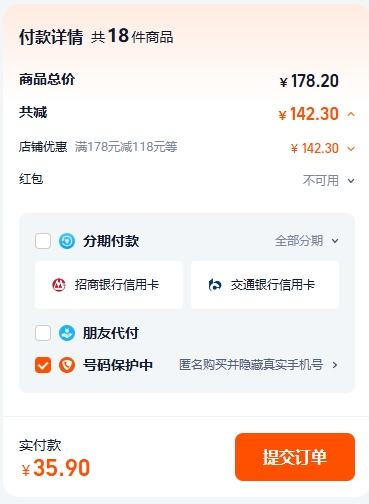This screenshot has width=369, height=504.
Task: Click the friend-pay blue person icon
Action: [x=67, y=333]
